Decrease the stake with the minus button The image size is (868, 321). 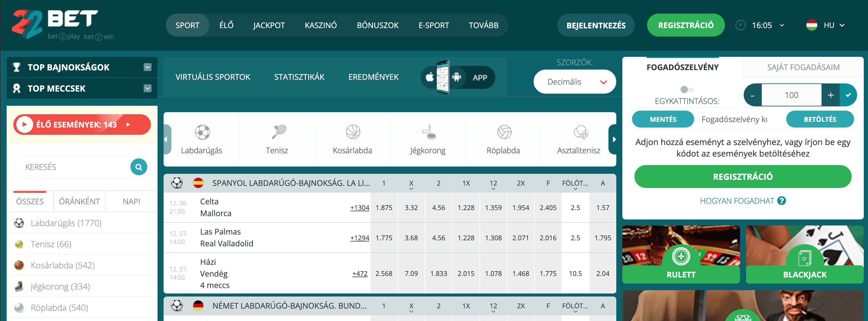(752, 95)
